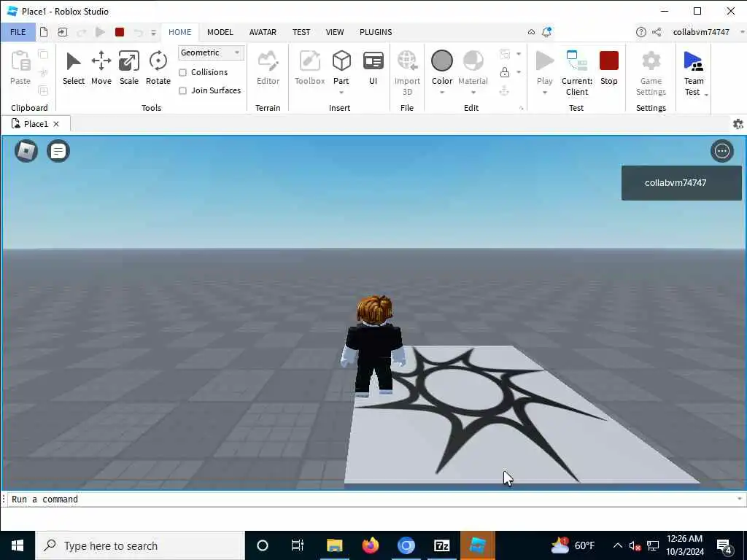Select the Select tool
This screenshot has width=747, height=560.
(74, 68)
